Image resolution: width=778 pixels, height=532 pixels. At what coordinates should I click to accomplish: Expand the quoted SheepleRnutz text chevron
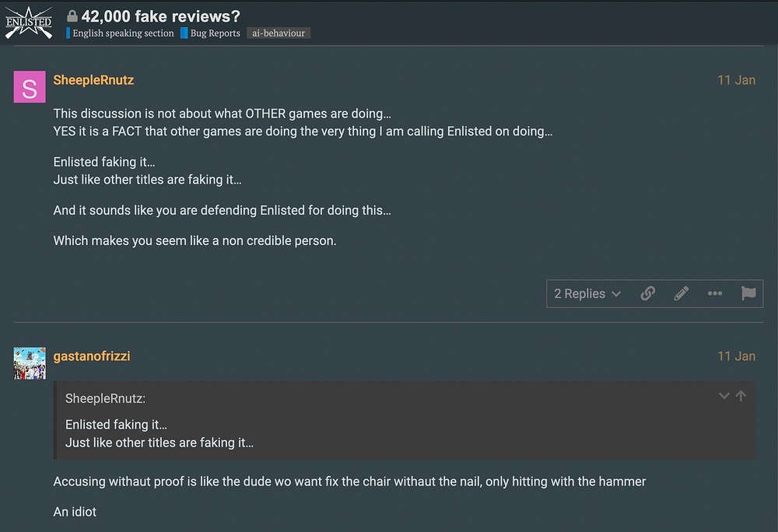pyautogui.click(x=724, y=396)
